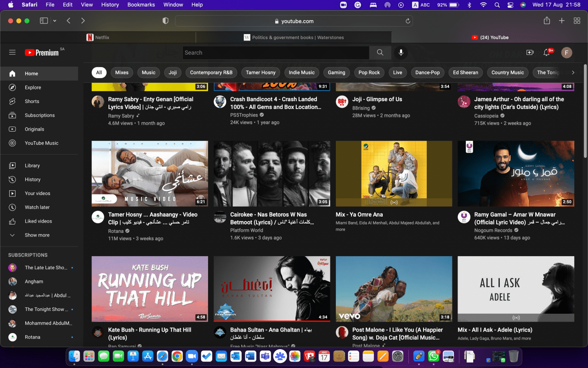Select the Ed Sheeran filter chip
Image resolution: width=588 pixels, height=368 pixels.
point(465,72)
